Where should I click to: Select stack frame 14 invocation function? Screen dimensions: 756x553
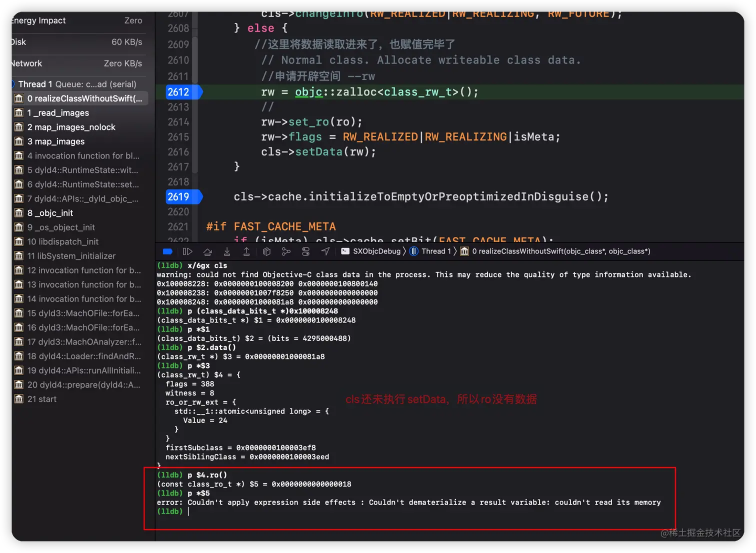(x=80, y=299)
